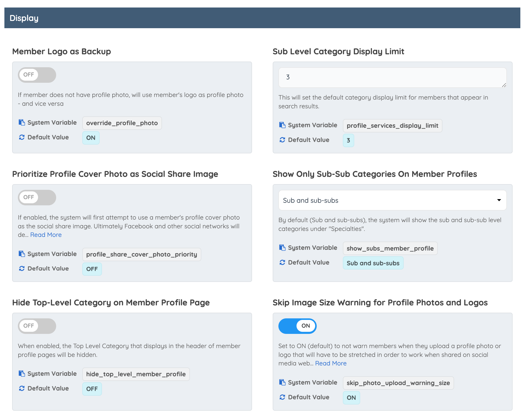Click OFF default value for Hide Top-Level Category
The width and height of the screenshot is (525, 420).
[92, 389]
